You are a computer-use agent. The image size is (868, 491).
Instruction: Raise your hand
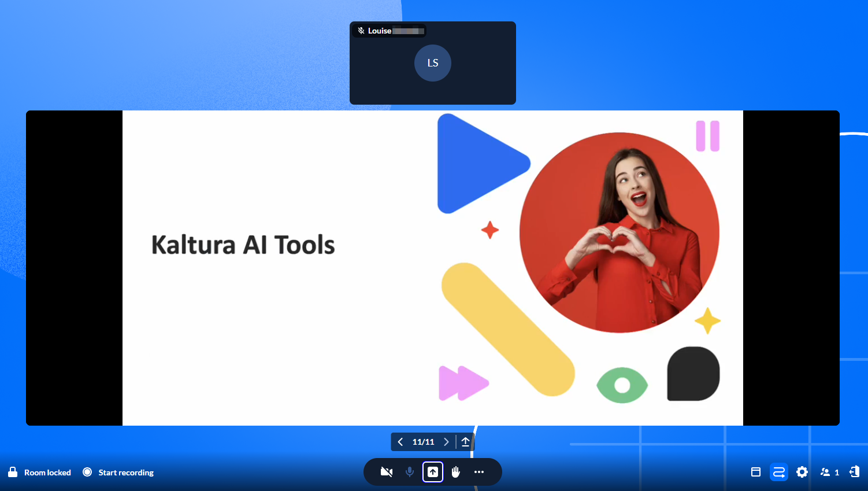[456, 472]
